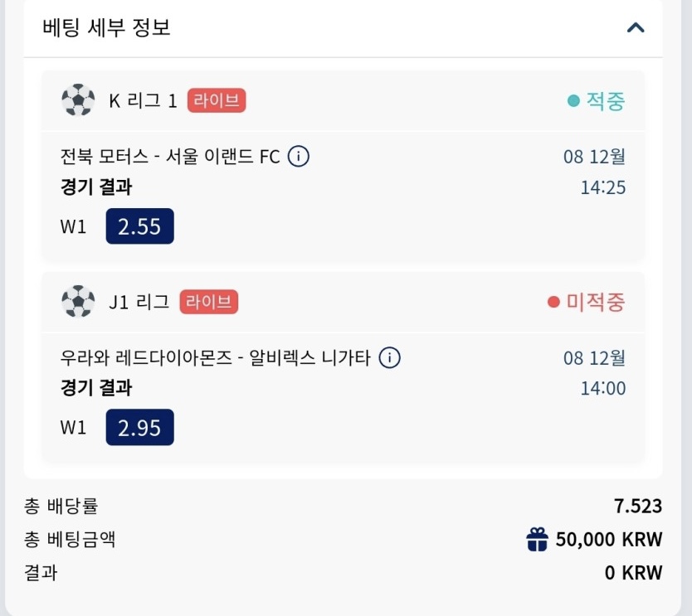Tap the 라이브 badge next to K 리그 1
The height and width of the screenshot is (616, 692).
tap(217, 101)
